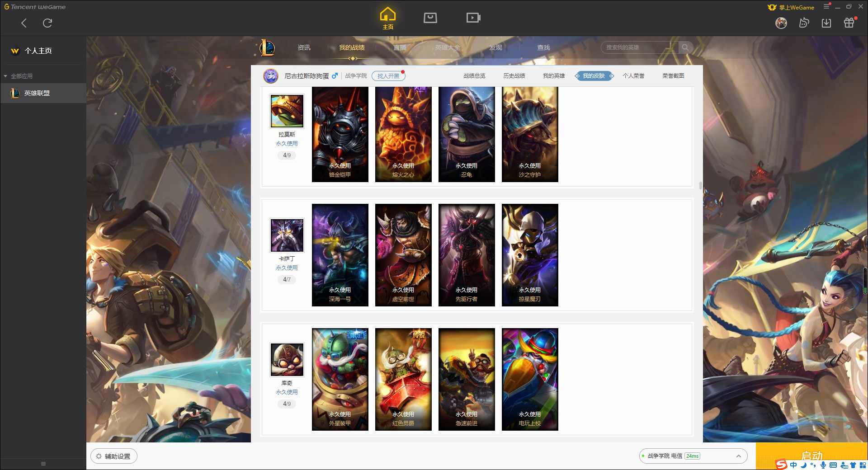868x470 pixels.
Task: Open the video icon in top bar
Action: coord(473,18)
